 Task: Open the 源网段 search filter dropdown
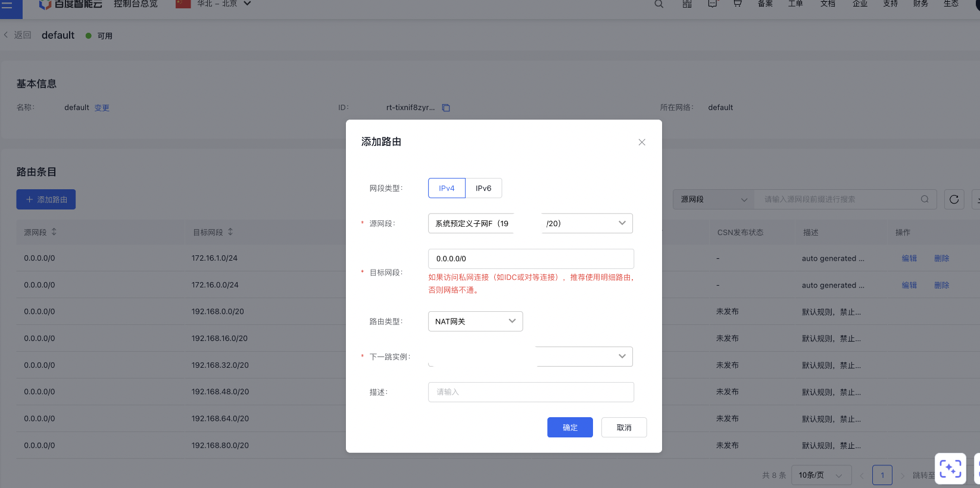click(x=713, y=199)
